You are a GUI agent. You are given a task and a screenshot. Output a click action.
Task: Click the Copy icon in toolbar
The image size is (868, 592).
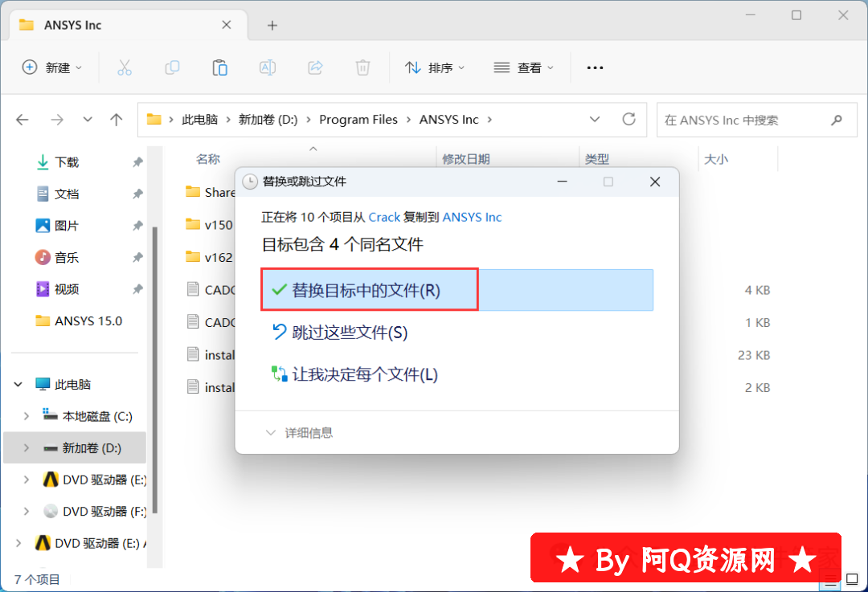tap(171, 67)
